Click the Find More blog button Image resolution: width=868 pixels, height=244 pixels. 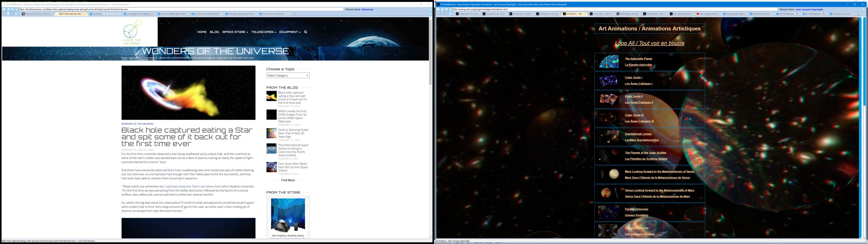(x=288, y=180)
